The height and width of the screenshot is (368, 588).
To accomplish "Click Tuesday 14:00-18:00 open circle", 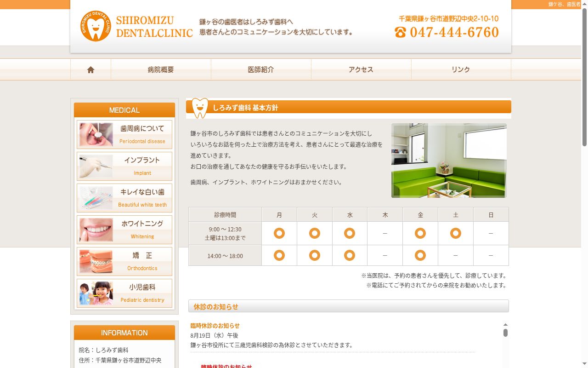I will (315, 255).
